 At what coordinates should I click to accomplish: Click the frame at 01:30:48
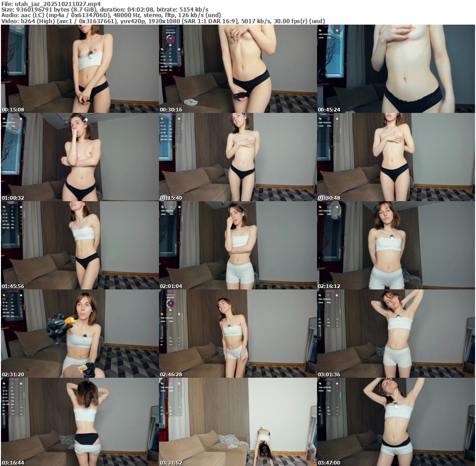pos(396,157)
